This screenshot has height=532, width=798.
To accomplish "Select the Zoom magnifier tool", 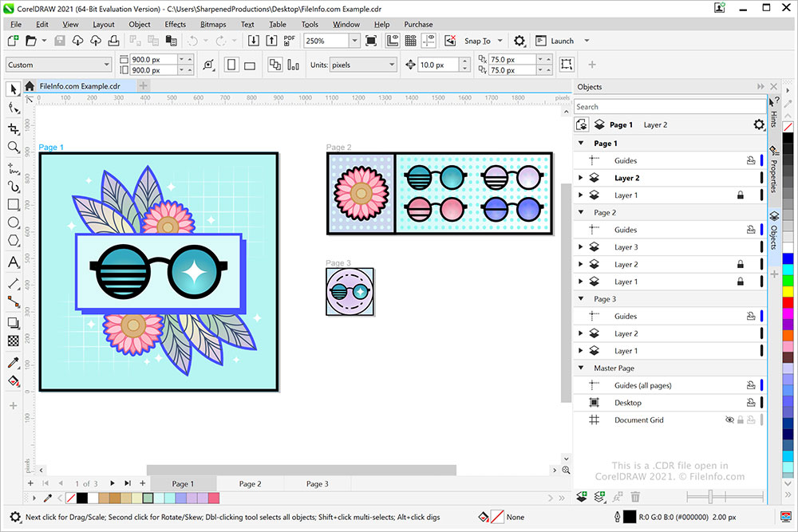I will pos(13,148).
